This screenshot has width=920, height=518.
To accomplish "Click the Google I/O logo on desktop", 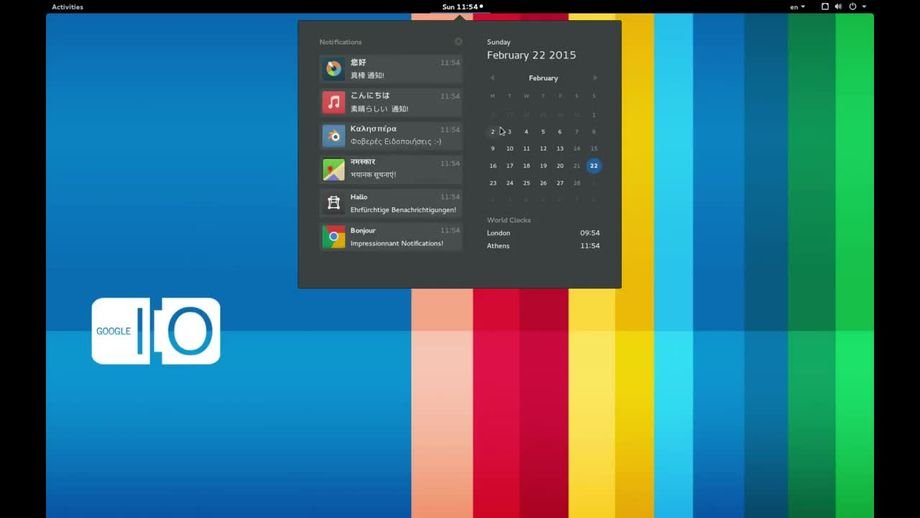I will [x=156, y=331].
